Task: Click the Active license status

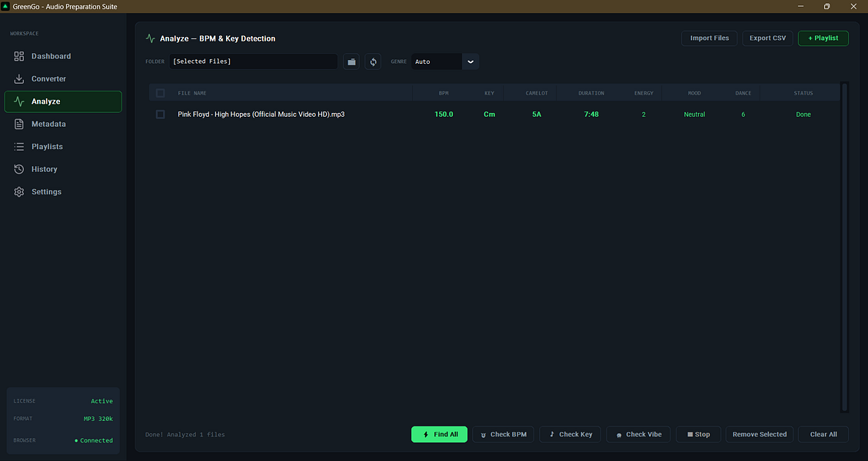Action: click(101, 401)
